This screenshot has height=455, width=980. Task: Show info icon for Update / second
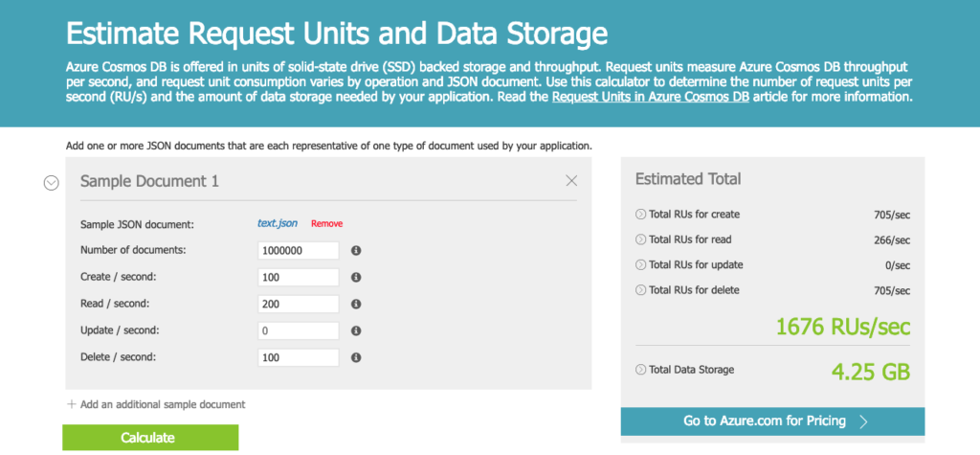click(356, 330)
